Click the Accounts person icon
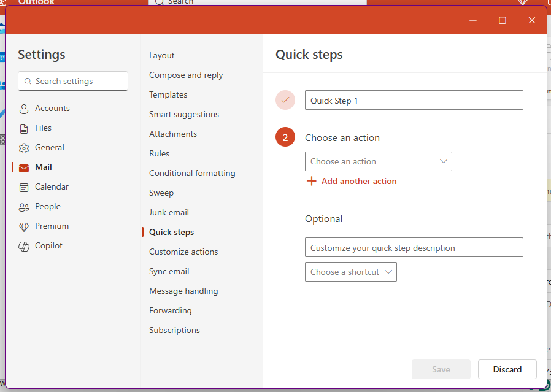 tap(24, 109)
